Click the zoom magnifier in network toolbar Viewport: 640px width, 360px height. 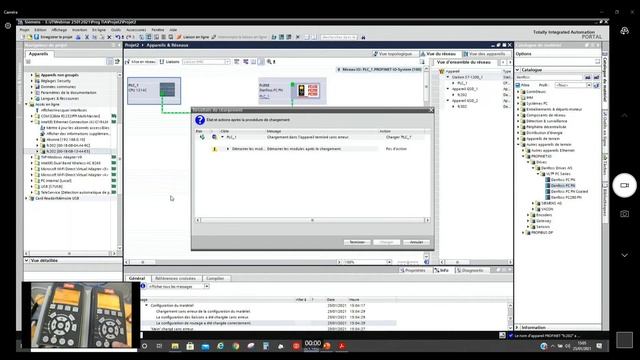pyautogui.click(x=269, y=62)
